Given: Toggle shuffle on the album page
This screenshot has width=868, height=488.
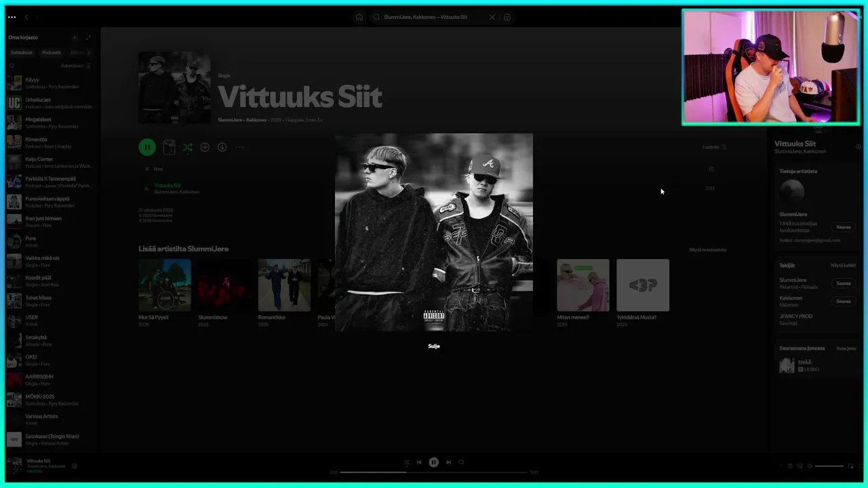Looking at the screenshot, I should coord(187,147).
